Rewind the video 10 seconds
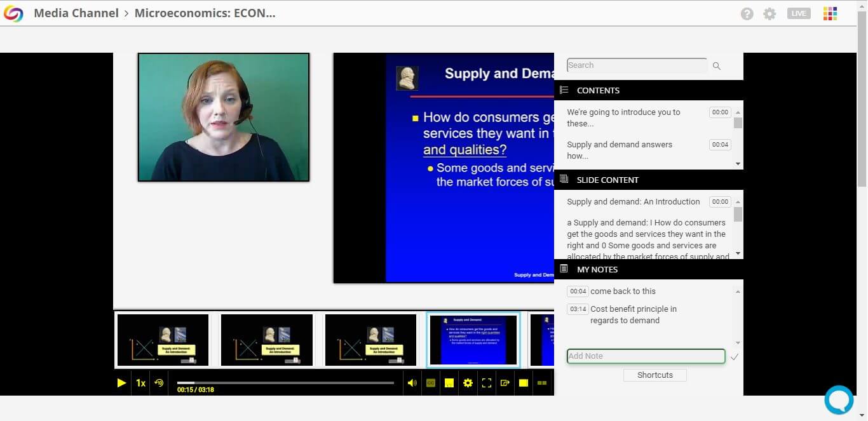 pos(159,383)
